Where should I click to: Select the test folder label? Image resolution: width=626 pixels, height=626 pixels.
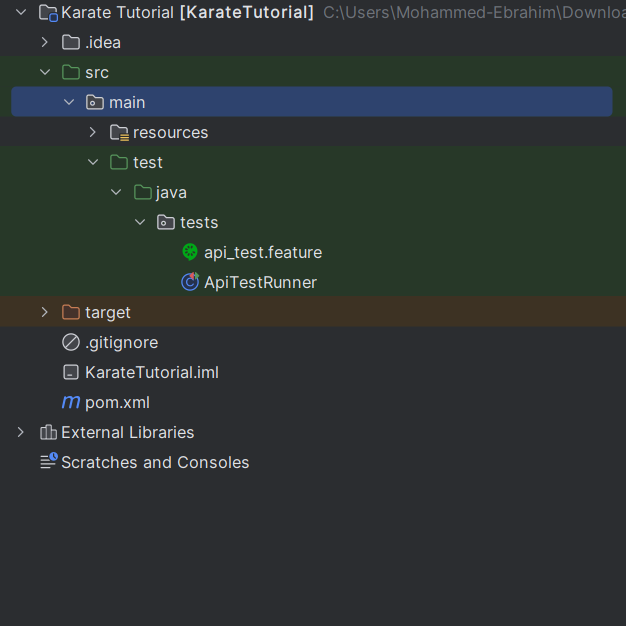(148, 162)
